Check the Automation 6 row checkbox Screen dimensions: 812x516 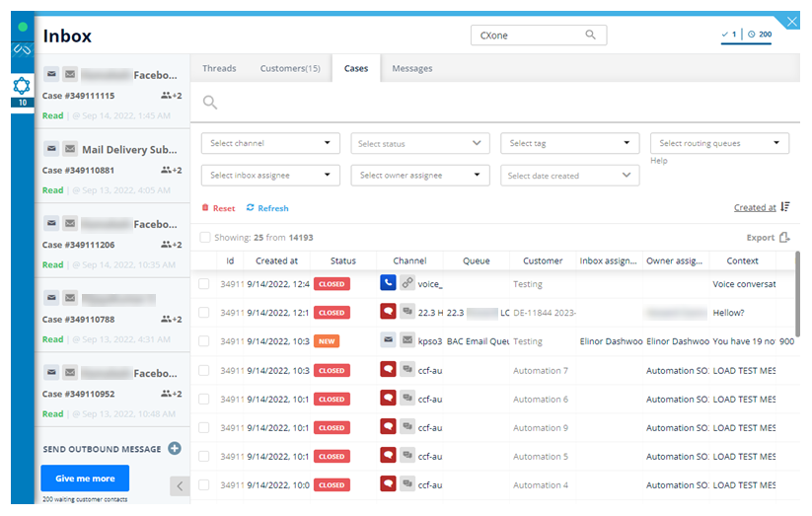[x=204, y=399]
